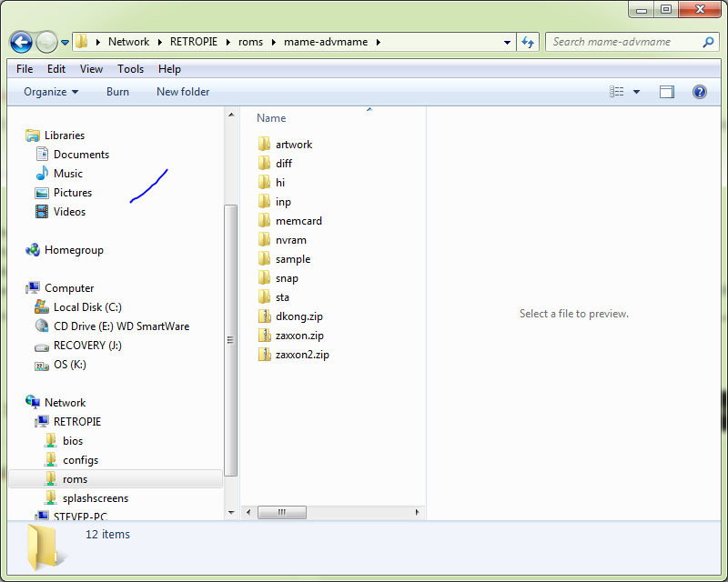Select CD Drive (E:) WD SmartWare
Viewport: 728px width, 582px height.
121,326
